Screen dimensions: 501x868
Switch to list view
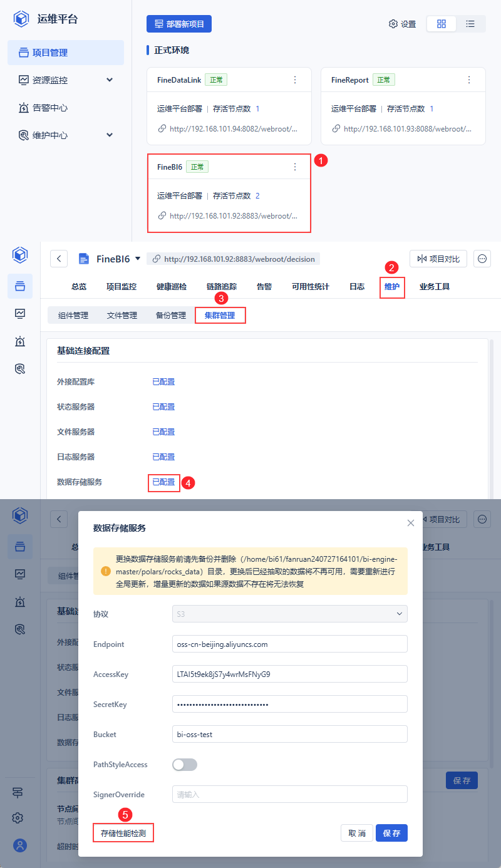click(470, 24)
